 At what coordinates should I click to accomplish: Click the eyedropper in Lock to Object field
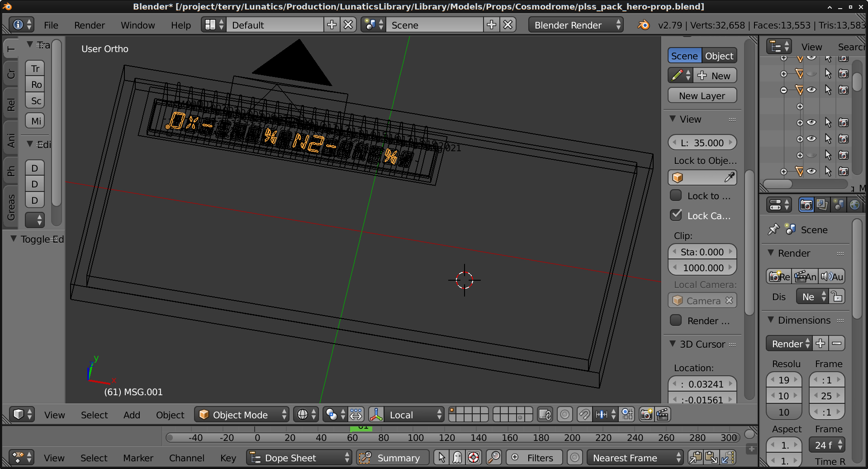(729, 177)
